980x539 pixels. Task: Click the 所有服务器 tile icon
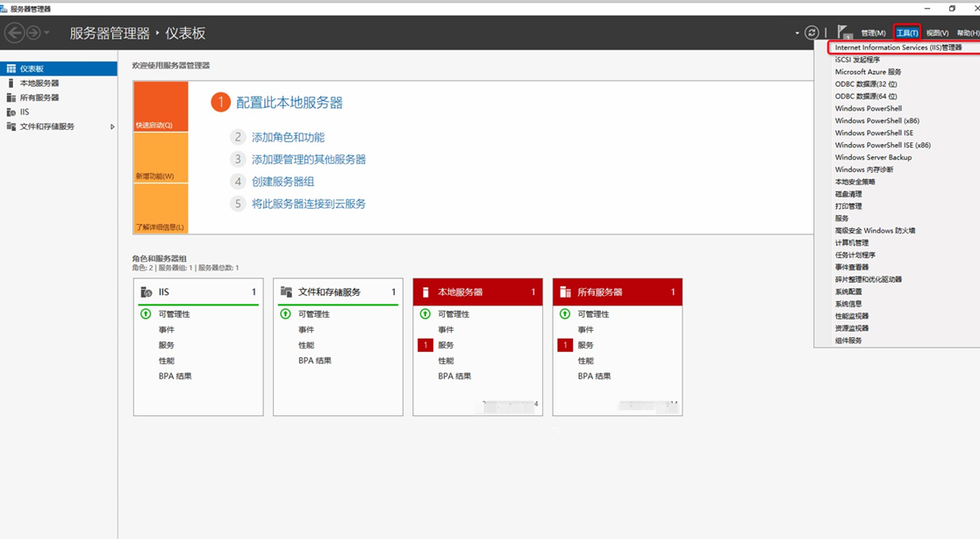[x=565, y=292]
